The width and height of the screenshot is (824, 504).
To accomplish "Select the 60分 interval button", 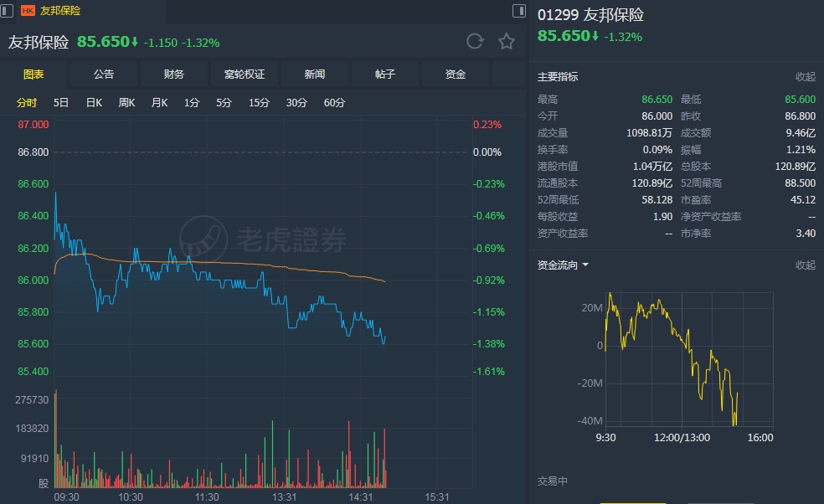I will [x=334, y=103].
